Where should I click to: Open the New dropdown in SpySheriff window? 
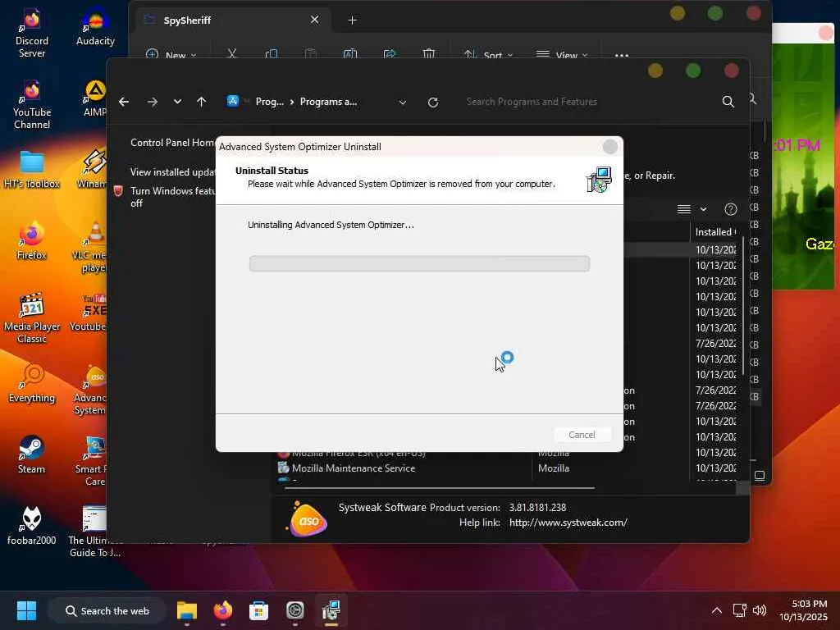171,55
